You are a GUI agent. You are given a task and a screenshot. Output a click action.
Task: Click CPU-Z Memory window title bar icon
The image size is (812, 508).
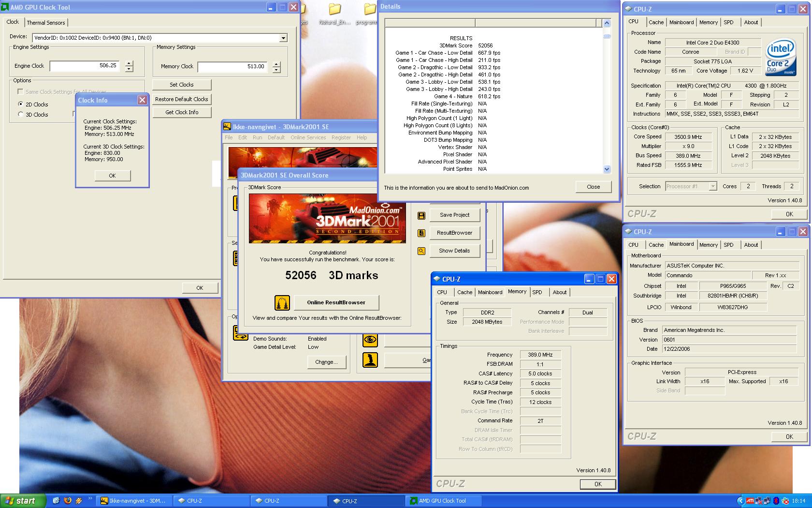point(437,279)
